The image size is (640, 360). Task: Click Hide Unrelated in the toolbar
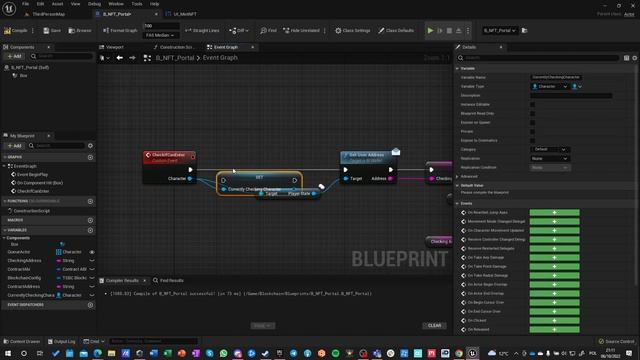(301, 31)
